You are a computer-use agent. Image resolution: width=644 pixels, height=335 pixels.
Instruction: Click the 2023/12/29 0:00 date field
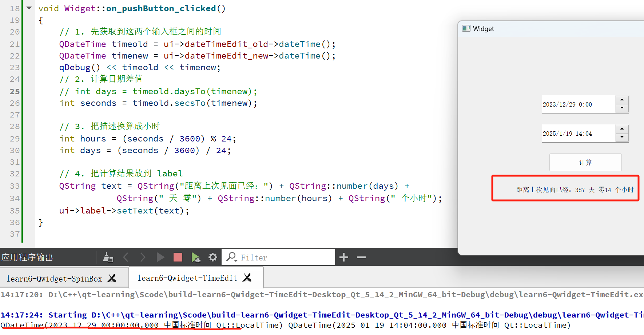[x=579, y=104]
